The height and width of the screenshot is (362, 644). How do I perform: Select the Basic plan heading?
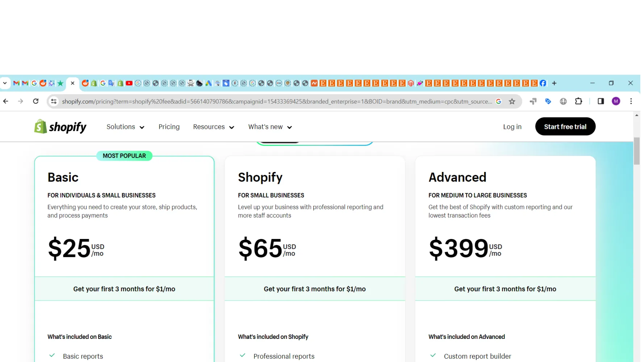click(x=63, y=177)
